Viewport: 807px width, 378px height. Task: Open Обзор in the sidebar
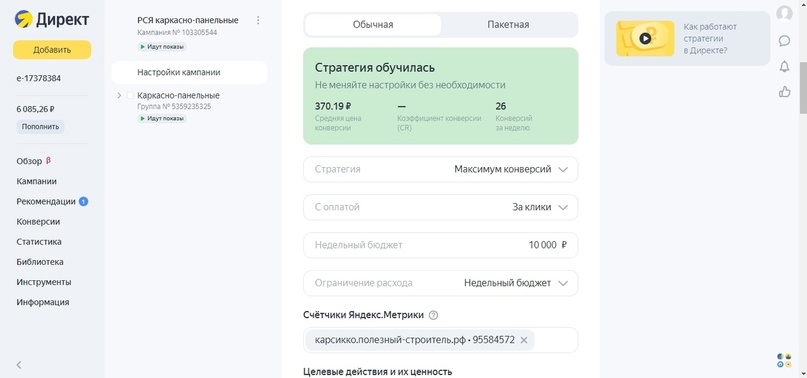coord(29,161)
